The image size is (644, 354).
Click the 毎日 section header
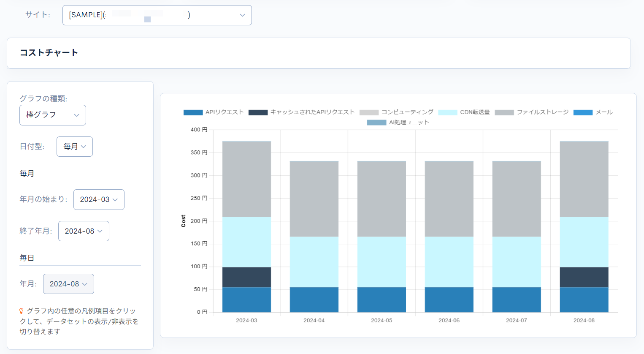(27, 258)
